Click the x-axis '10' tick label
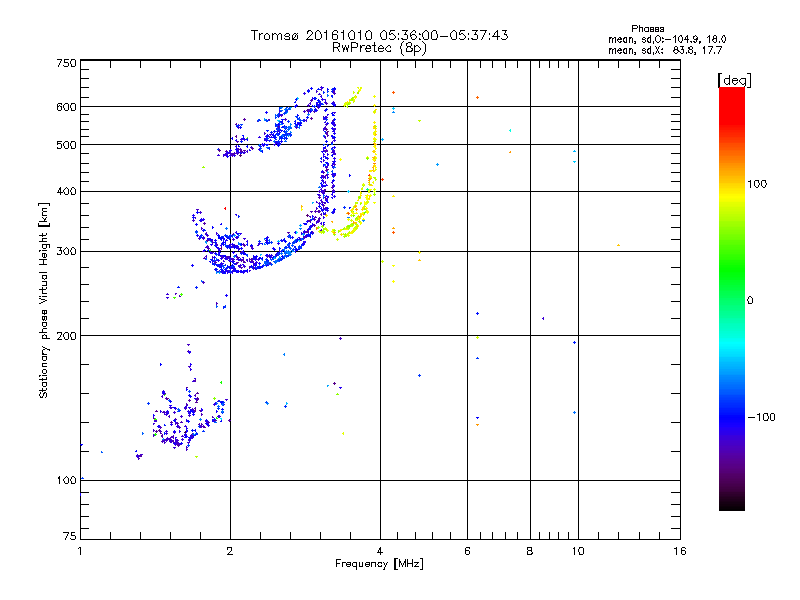 [578, 551]
